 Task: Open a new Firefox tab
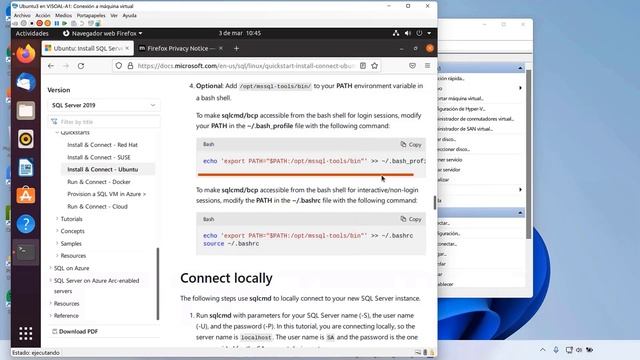(x=236, y=48)
